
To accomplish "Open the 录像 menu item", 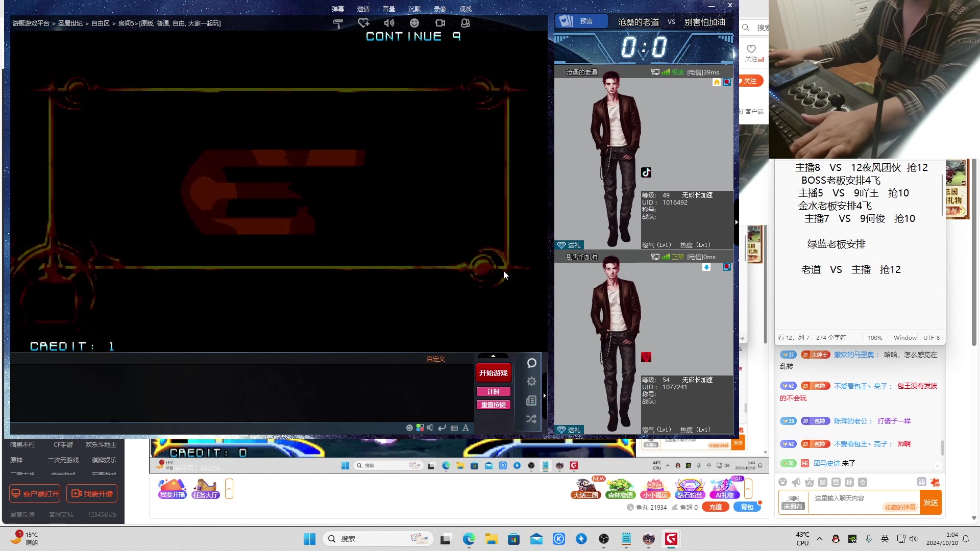I will 440,9.
